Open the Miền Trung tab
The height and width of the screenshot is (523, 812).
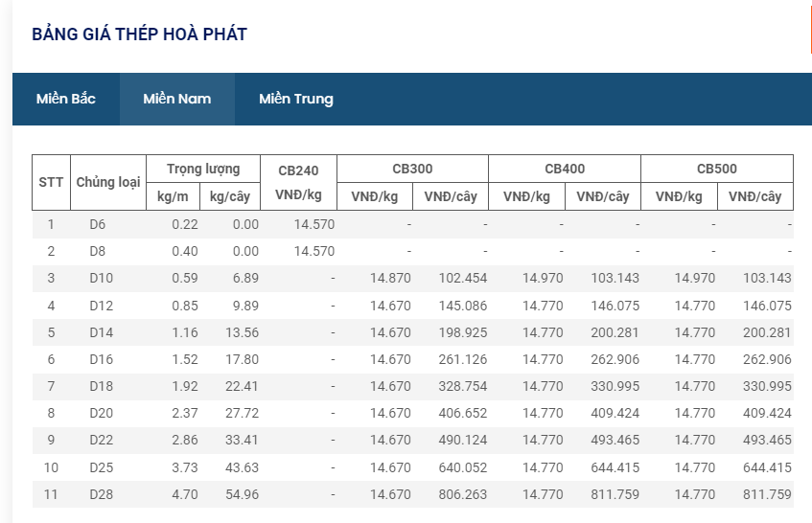click(x=295, y=99)
